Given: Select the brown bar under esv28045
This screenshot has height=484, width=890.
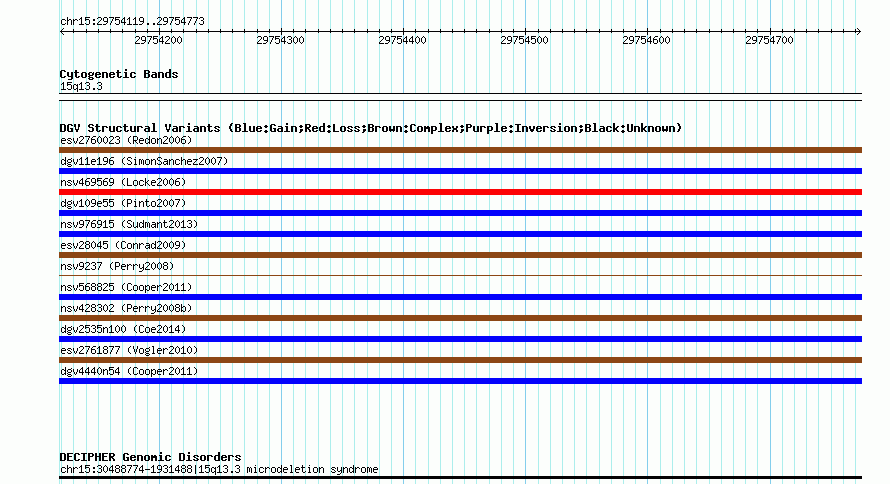Looking at the screenshot, I should point(460,255).
